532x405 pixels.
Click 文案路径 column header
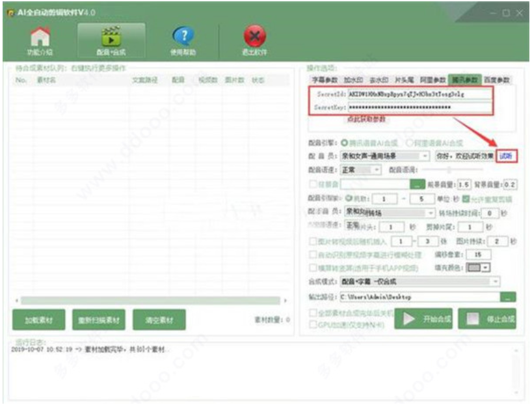[x=145, y=80]
